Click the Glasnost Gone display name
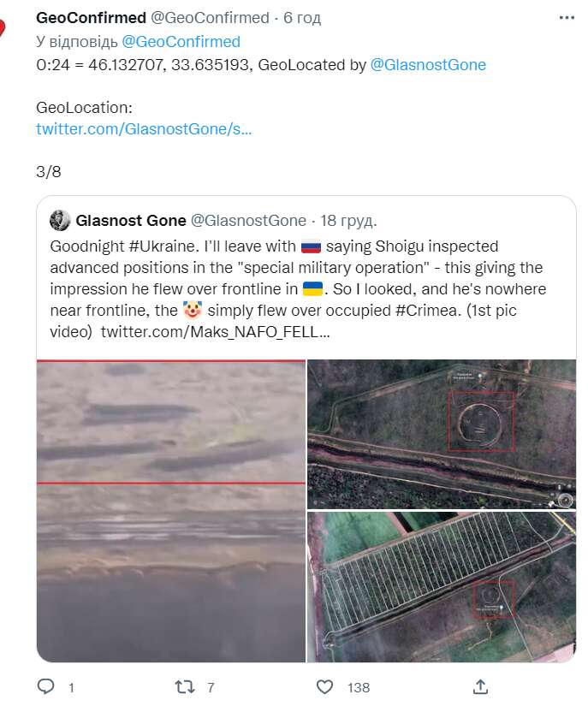 130,221
